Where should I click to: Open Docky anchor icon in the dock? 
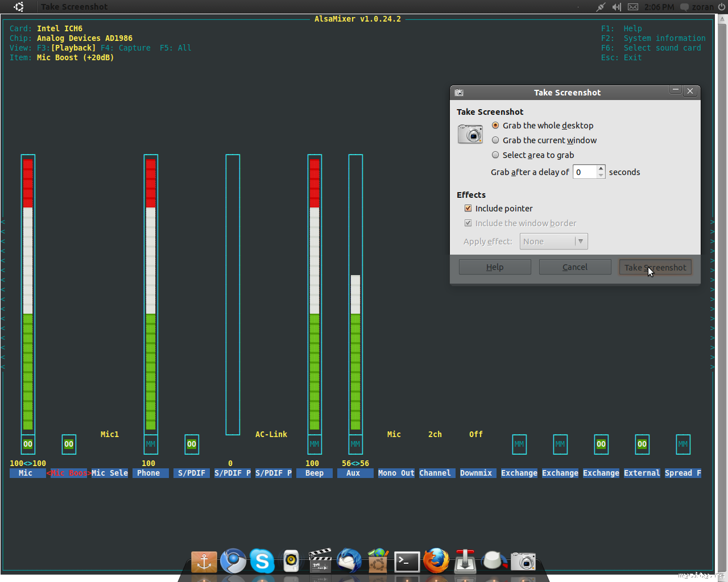(204, 562)
